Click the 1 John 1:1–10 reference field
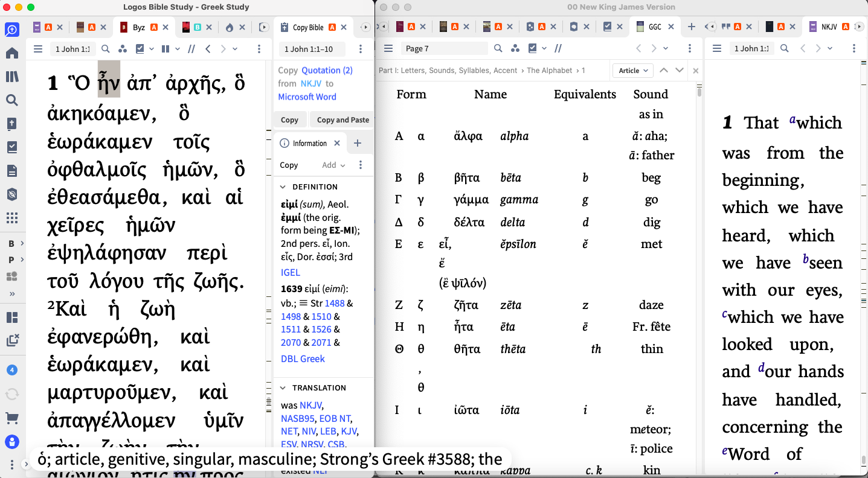Image resolution: width=868 pixels, height=478 pixels. [x=312, y=49]
